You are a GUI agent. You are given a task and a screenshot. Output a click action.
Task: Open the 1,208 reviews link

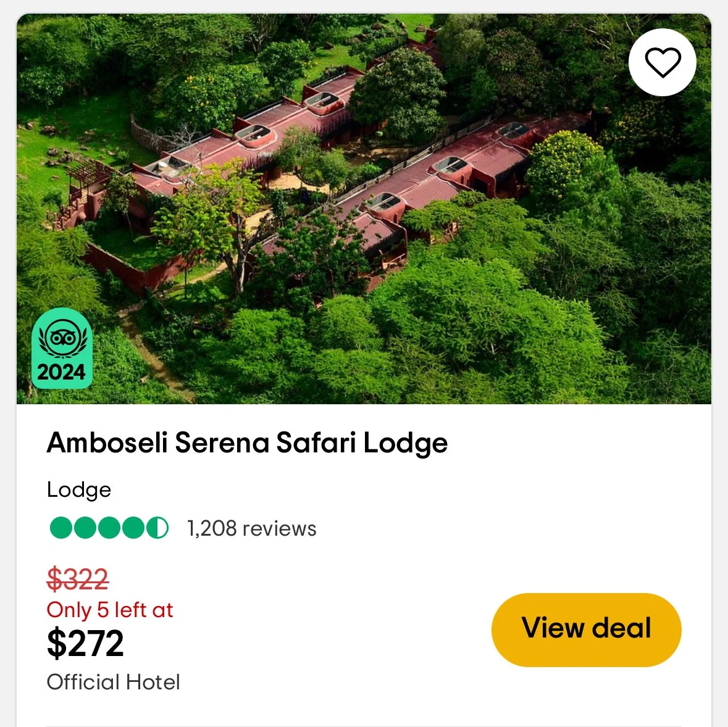coord(252,528)
